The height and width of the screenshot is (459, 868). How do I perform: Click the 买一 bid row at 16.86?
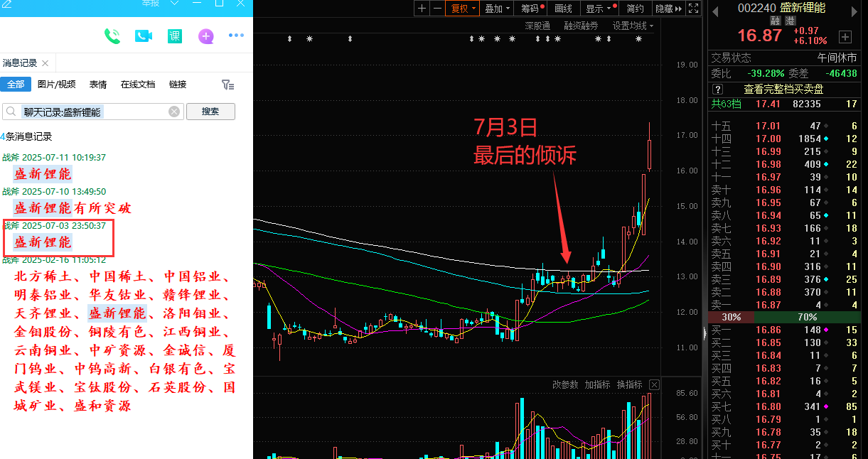785,330
